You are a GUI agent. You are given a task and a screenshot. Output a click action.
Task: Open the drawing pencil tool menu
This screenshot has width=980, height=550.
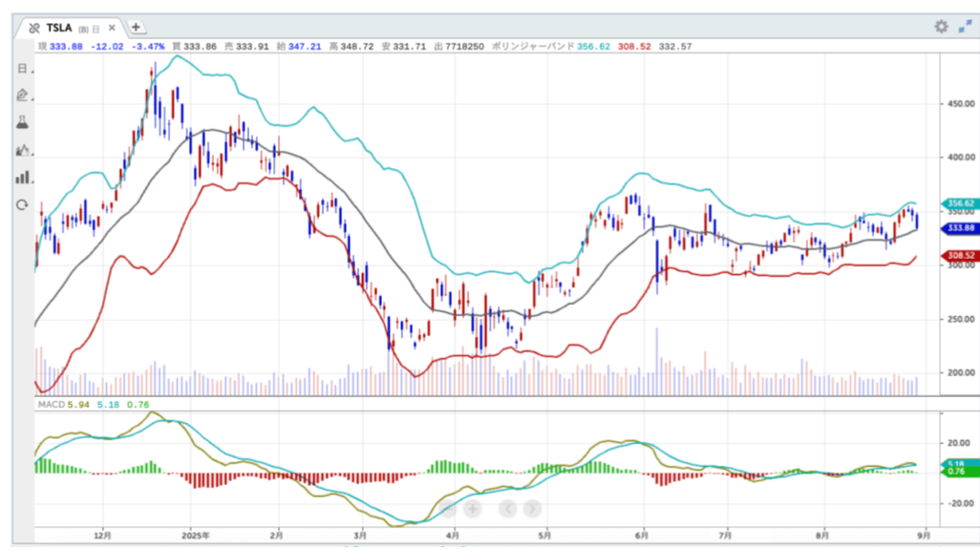22,95
